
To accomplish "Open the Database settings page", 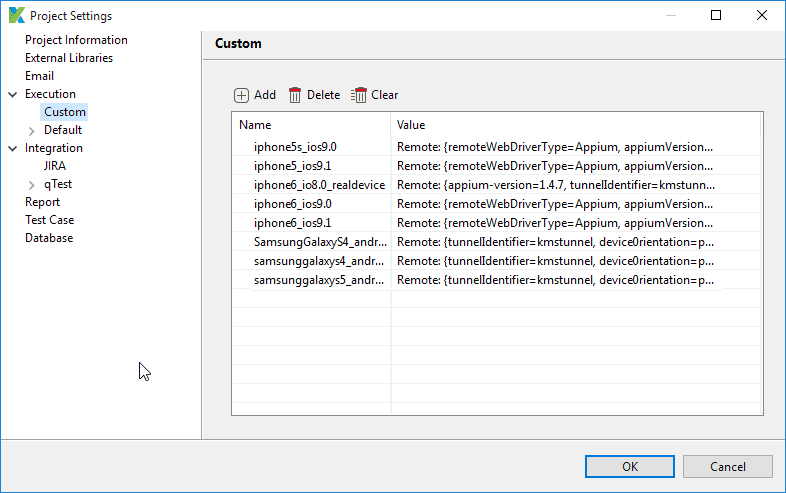I will tap(49, 238).
